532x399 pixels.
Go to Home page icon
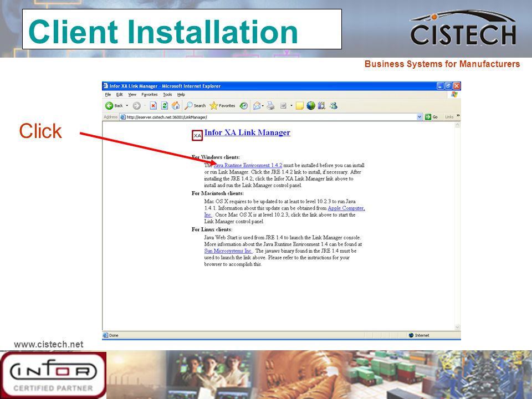176,106
